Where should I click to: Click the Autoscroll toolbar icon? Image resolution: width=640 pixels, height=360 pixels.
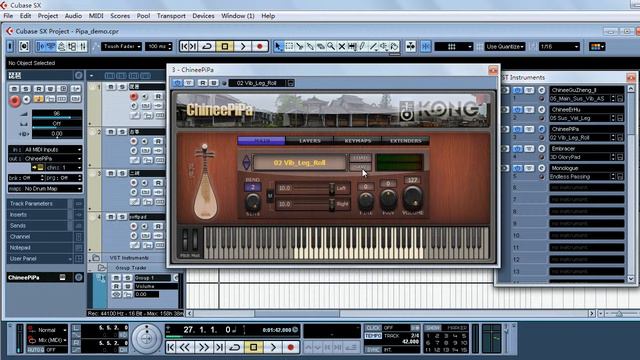tap(411, 47)
